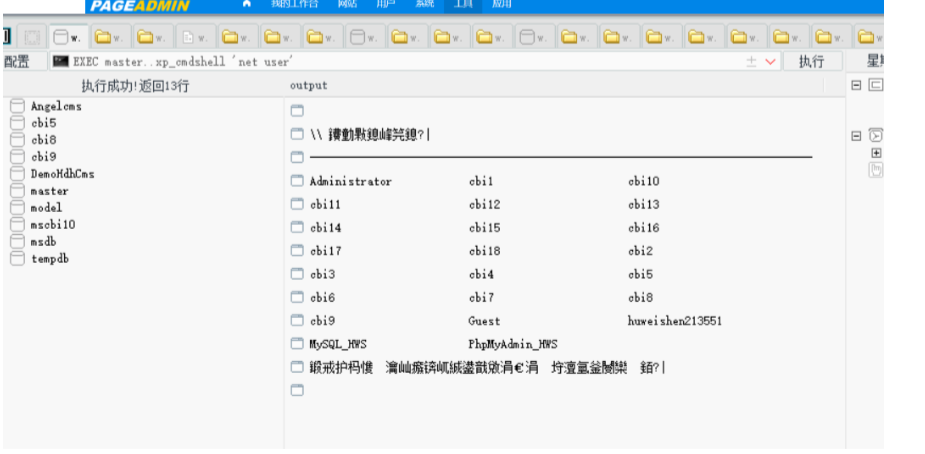This screenshot has width=925, height=454.
Task: Click the cbi7 cell in output
Action: 481,298
